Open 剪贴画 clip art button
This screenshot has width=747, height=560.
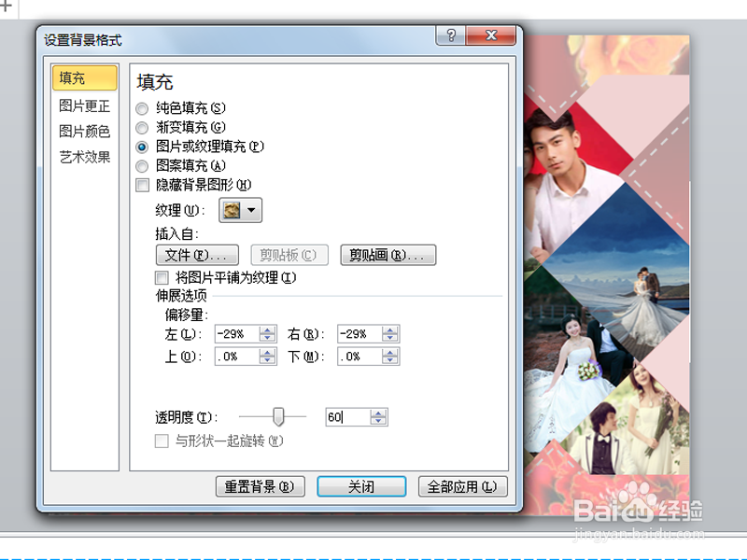(x=388, y=255)
